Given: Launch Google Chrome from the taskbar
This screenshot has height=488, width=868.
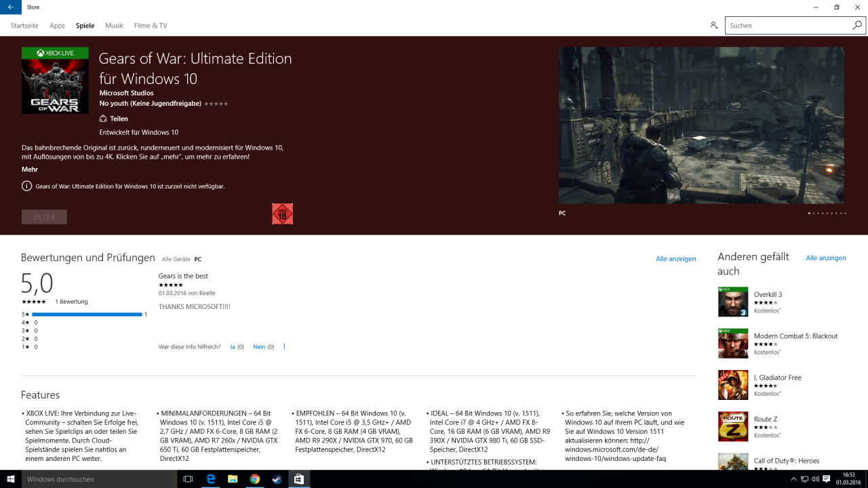Looking at the screenshot, I should pyautogui.click(x=254, y=479).
